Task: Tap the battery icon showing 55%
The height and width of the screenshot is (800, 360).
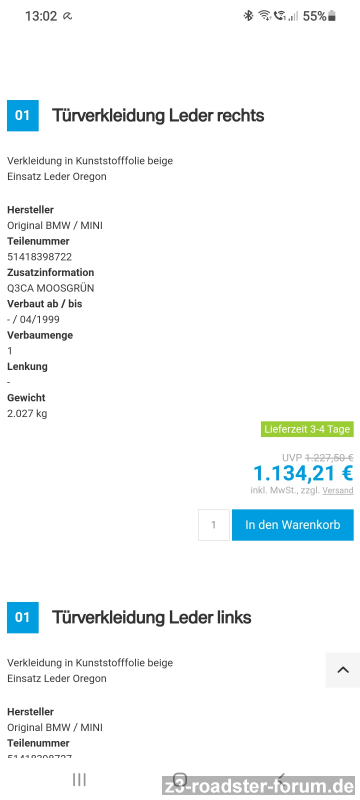Action: pyautogui.click(x=332, y=16)
